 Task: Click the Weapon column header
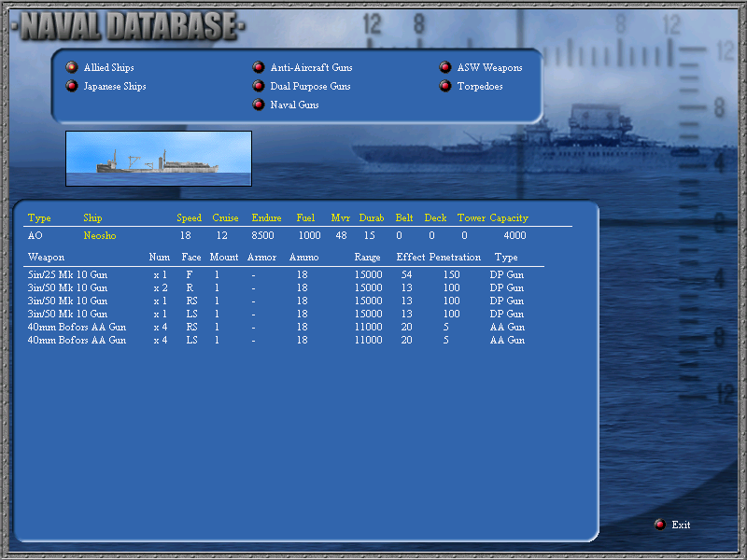pos(47,257)
